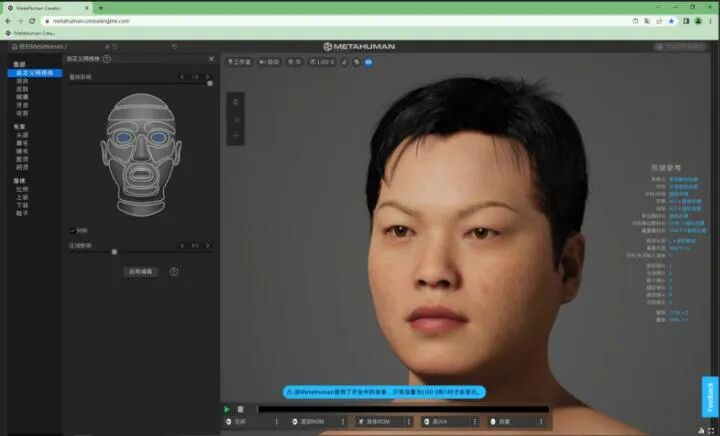Viewport: 720px width, 436px height.
Task: Select 眉毛 under the hair section
Action: pos(22,143)
